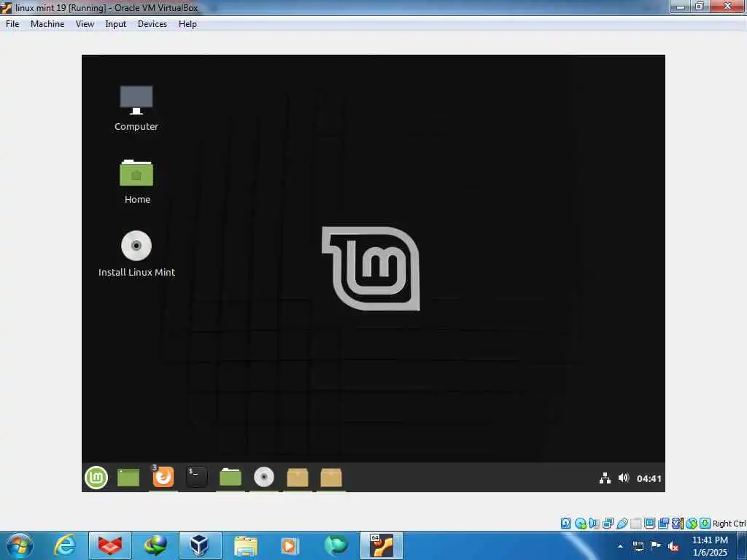This screenshot has width=747, height=560.
Task: Click the recording status indicator icon
Action: [x=663, y=524]
